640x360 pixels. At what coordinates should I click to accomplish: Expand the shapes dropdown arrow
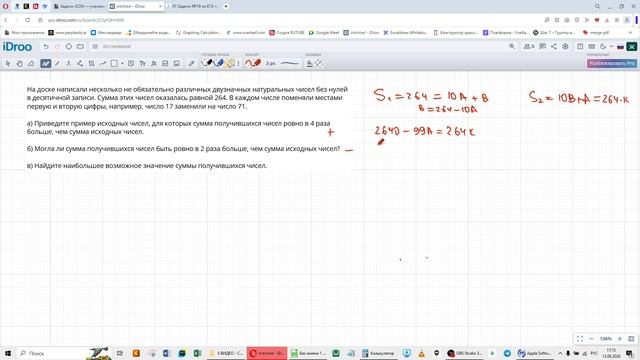pyautogui.click(x=122, y=64)
